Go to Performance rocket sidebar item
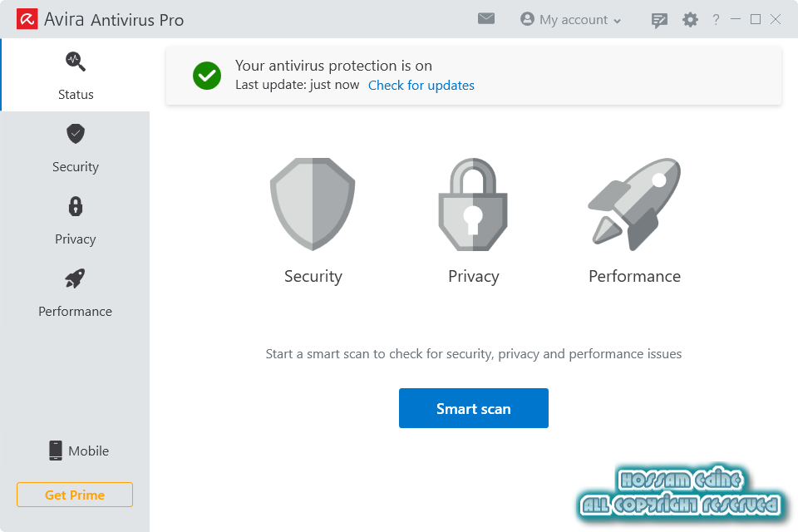This screenshot has height=532, width=798. point(75,278)
